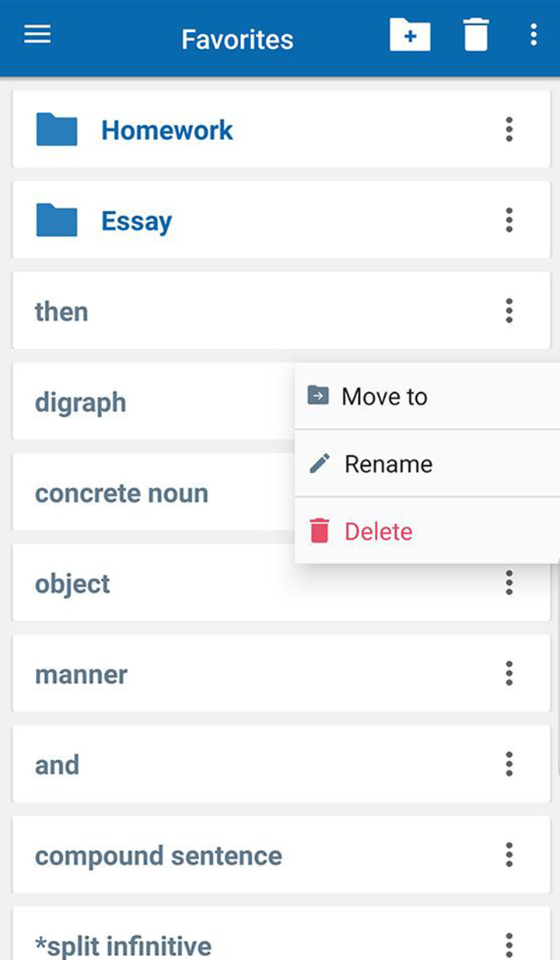
Task: Tap the Homework folder icon
Action: coord(56,130)
